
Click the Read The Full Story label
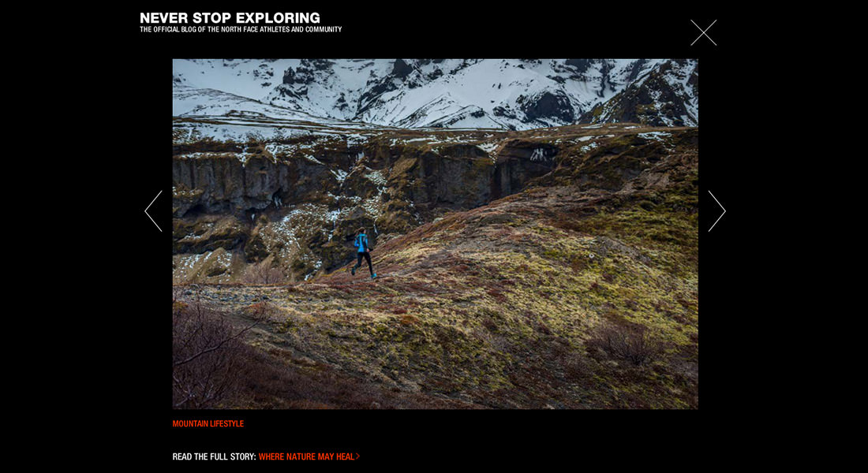click(x=214, y=457)
